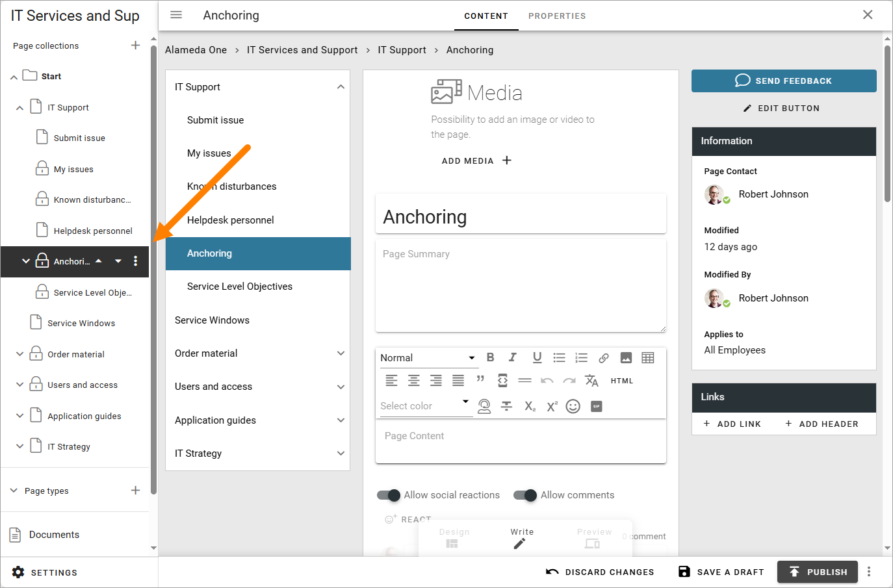Open more options next to Publish

coord(869,572)
